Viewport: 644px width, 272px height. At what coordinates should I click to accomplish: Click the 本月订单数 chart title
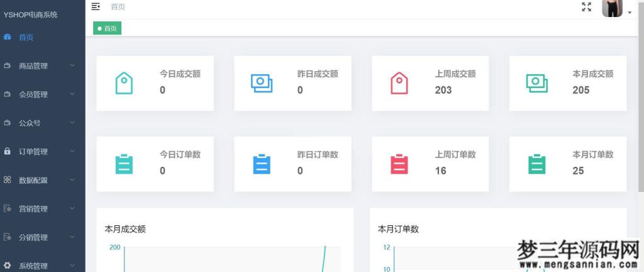click(x=398, y=229)
